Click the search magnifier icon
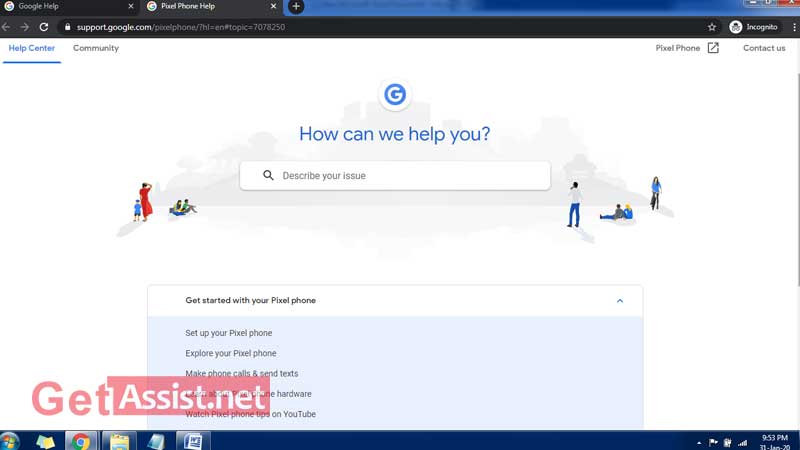 tap(268, 176)
